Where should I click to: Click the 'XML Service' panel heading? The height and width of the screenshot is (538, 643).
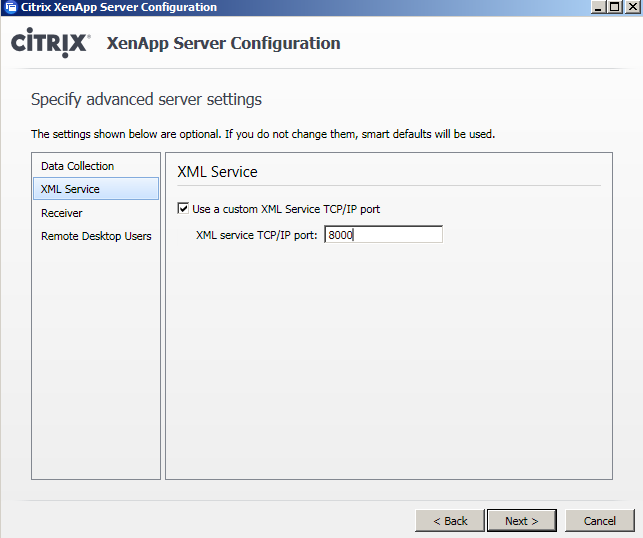point(217,172)
